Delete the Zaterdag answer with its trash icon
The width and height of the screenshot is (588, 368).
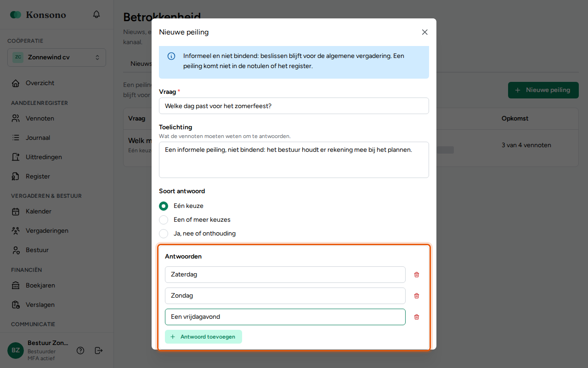tap(417, 275)
